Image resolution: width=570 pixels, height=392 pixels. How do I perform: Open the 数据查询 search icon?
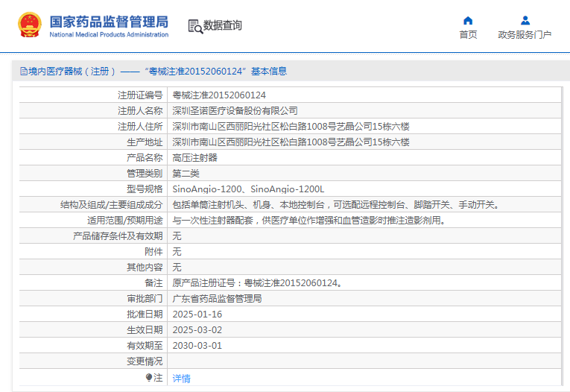pyautogui.click(x=195, y=27)
